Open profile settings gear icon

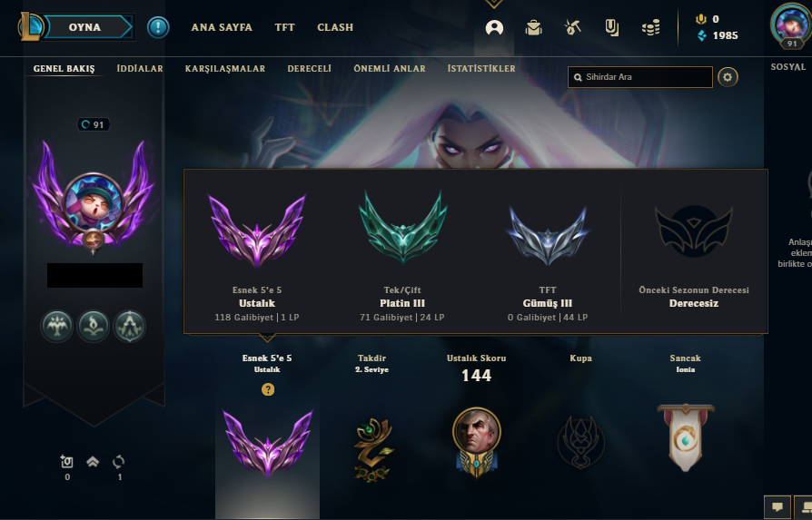[x=728, y=77]
